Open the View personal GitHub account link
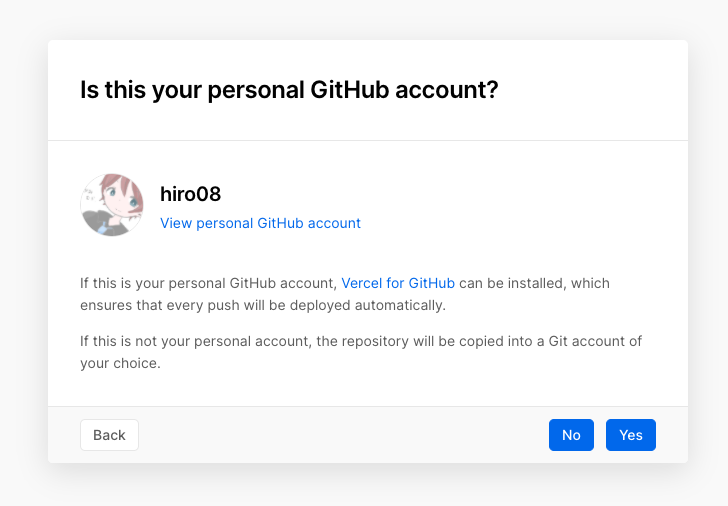728x506 pixels. [260, 223]
